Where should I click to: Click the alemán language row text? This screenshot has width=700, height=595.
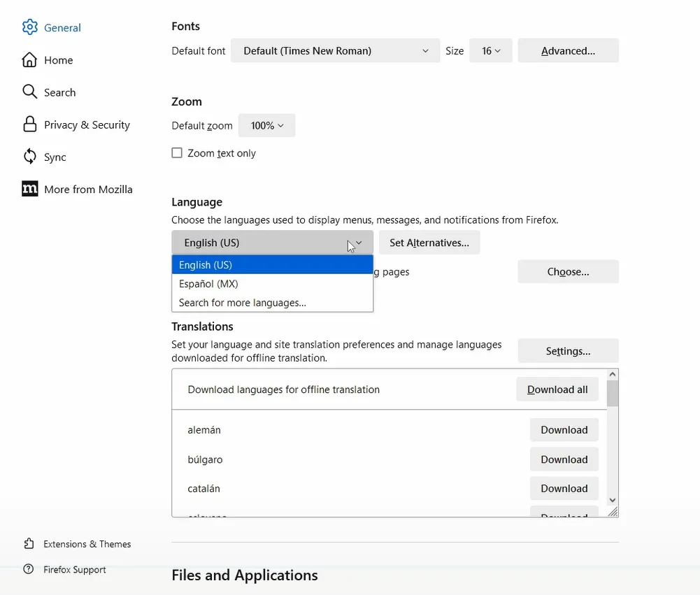pos(204,430)
